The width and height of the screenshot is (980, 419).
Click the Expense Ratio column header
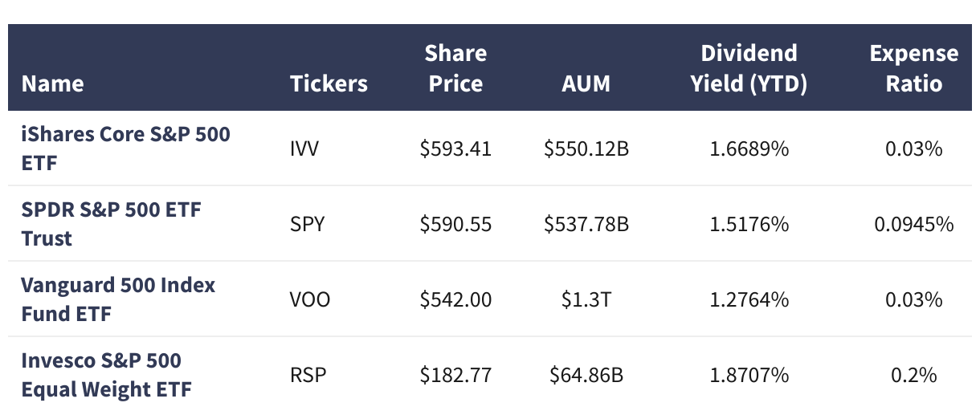[x=913, y=68]
